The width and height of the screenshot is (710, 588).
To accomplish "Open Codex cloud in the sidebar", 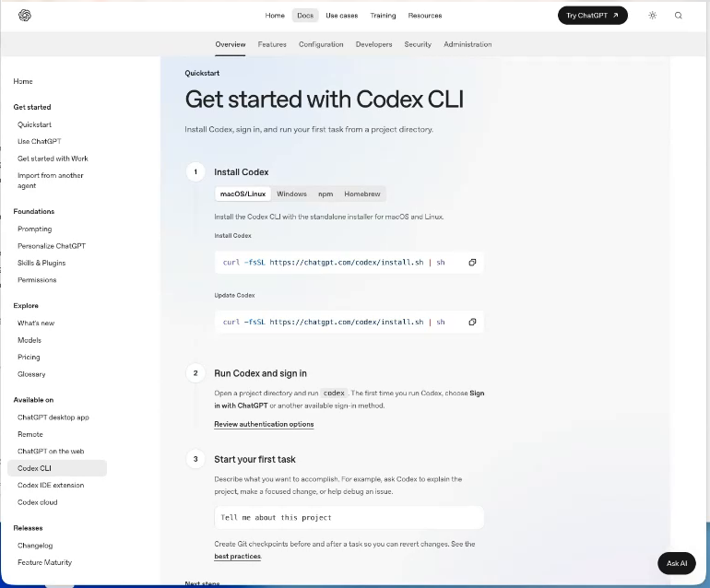I will point(38,502).
